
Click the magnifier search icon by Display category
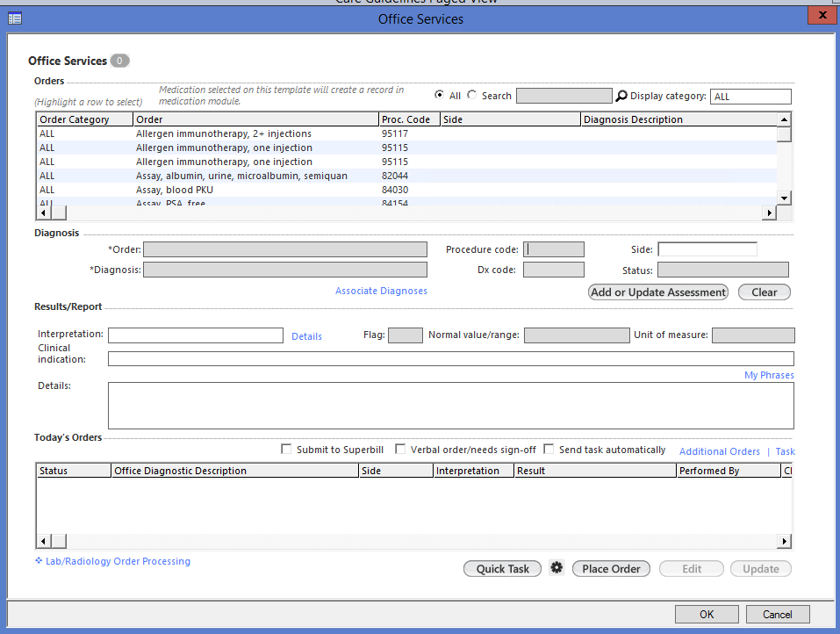(621, 96)
